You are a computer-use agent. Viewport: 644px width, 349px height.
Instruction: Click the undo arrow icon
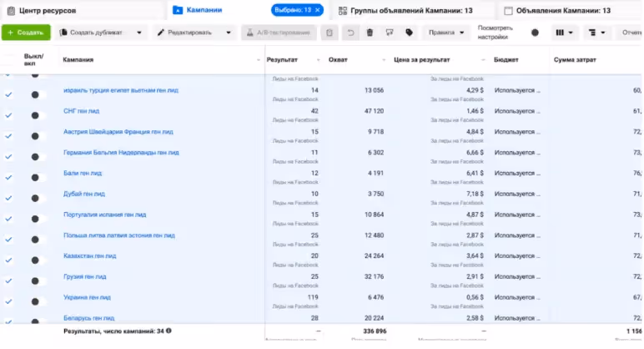(350, 33)
